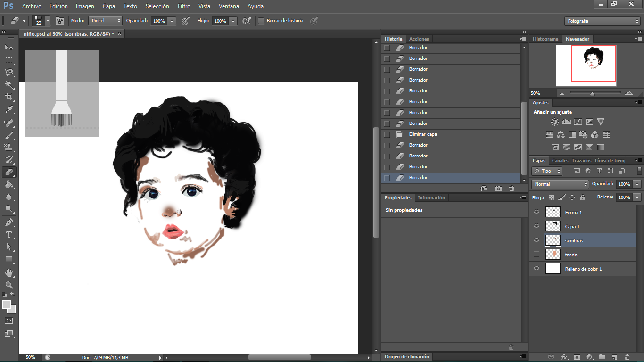Create new snapshot with camera icon
This screenshot has height=362, width=644.
[498, 189]
